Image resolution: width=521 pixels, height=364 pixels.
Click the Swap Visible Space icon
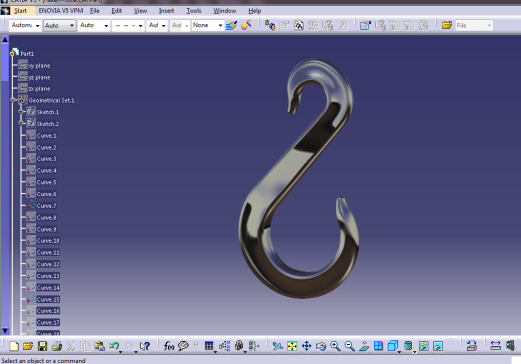(438, 346)
